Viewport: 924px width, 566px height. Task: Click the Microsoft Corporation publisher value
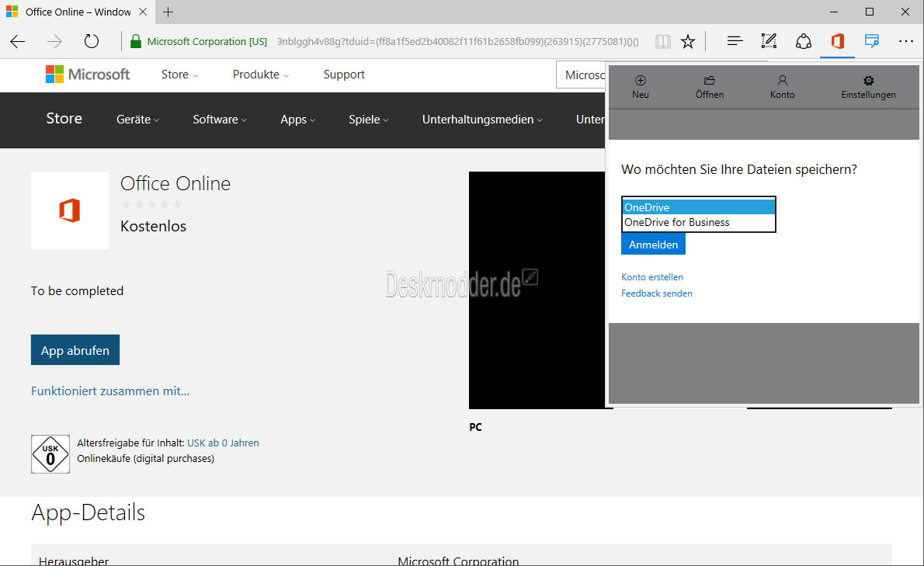(x=458, y=561)
